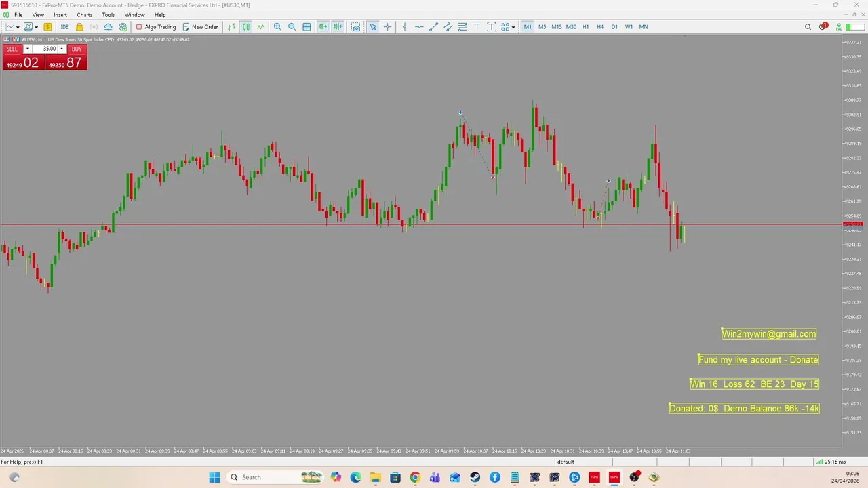Open the Window menu
The image size is (868, 488).
click(x=134, y=15)
